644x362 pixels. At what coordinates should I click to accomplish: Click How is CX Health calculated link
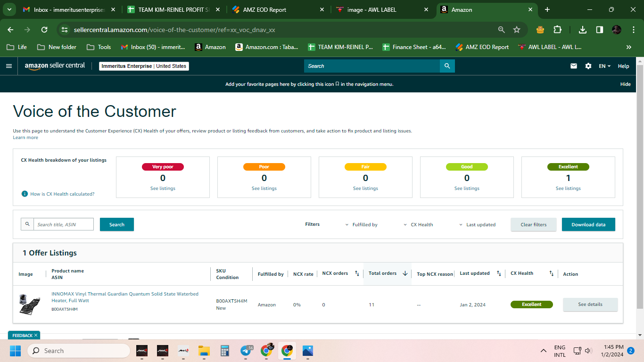click(x=62, y=194)
